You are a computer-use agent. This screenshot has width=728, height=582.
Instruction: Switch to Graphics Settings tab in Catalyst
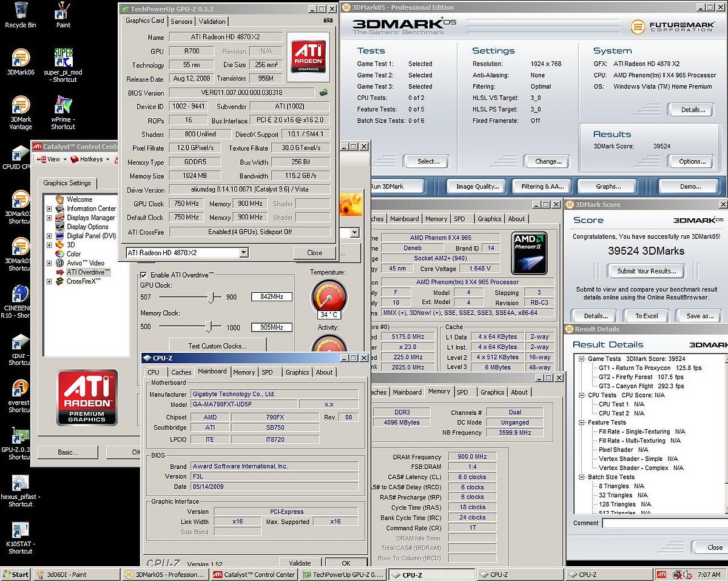click(x=67, y=183)
